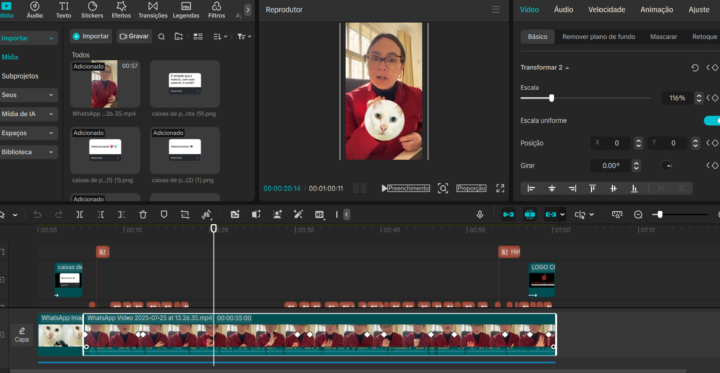The height and width of the screenshot is (373, 720).
Task: Open the Remover plano de fundo subtab
Action: 599,37
